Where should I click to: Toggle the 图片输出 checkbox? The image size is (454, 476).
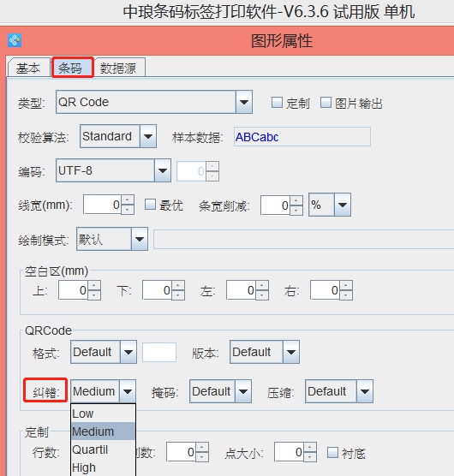click(x=326, y=103)
